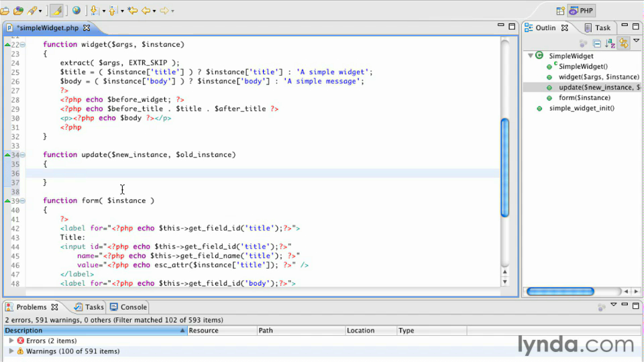
Task: Select the *simpleWidget.php editor tab
Action: tap(48, 28)
